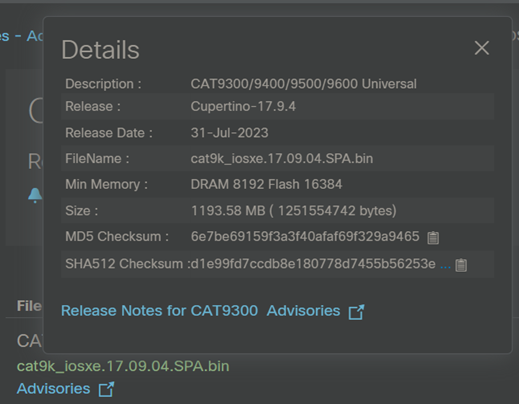Click cat9k_iosxe.17.09.04.SPA.bin file link below dialog

(123, 366)
